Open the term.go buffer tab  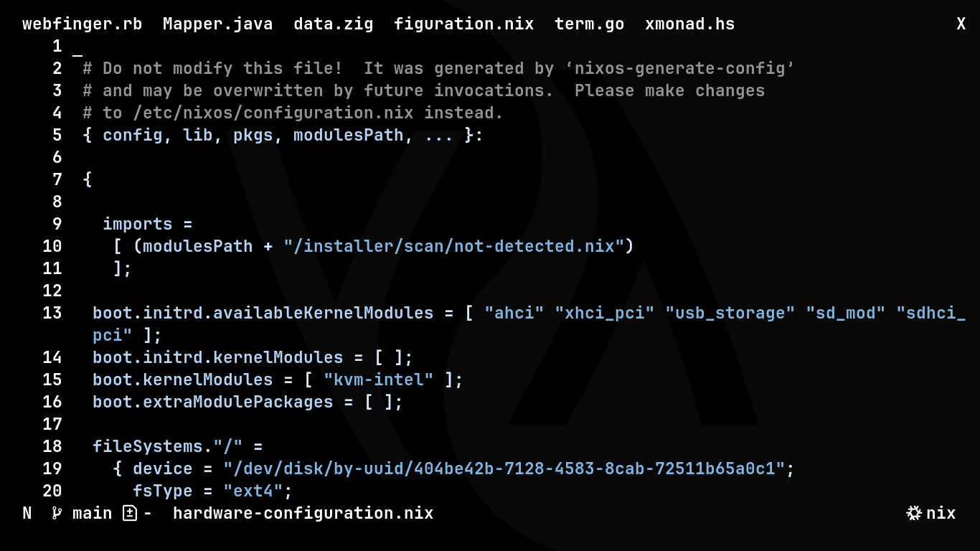coord(589,24)
